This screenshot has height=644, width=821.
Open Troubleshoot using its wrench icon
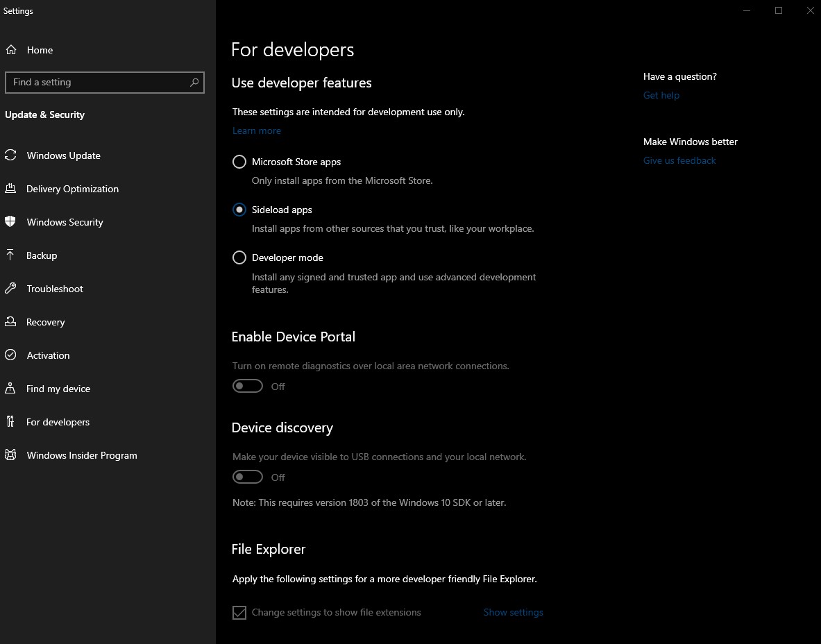(11, 289)
